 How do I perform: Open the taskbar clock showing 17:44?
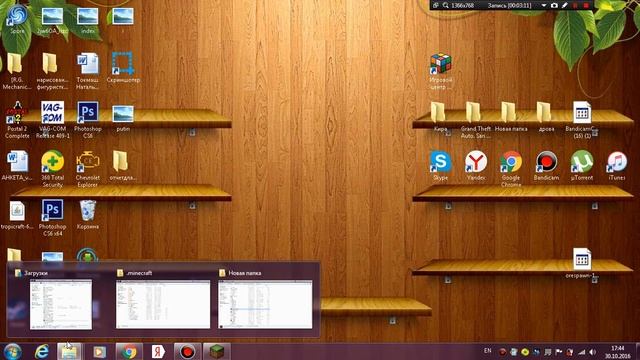(618, 352)
